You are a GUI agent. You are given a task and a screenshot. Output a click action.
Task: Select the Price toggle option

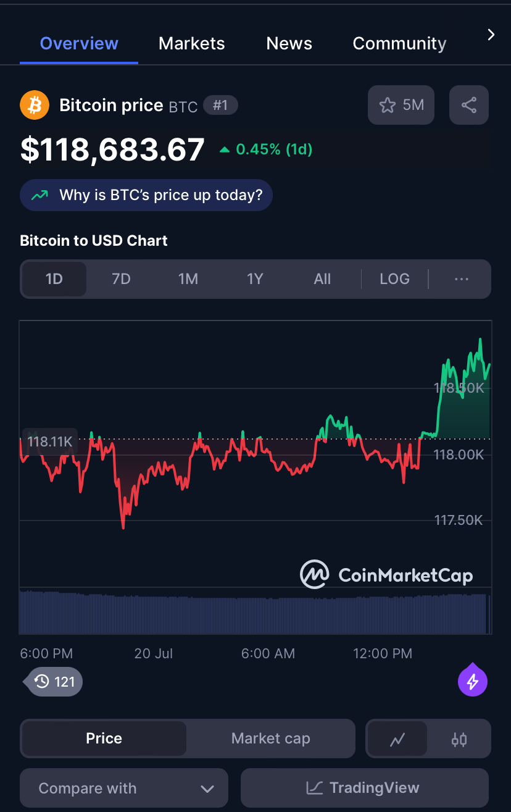[x=104, y=739]
